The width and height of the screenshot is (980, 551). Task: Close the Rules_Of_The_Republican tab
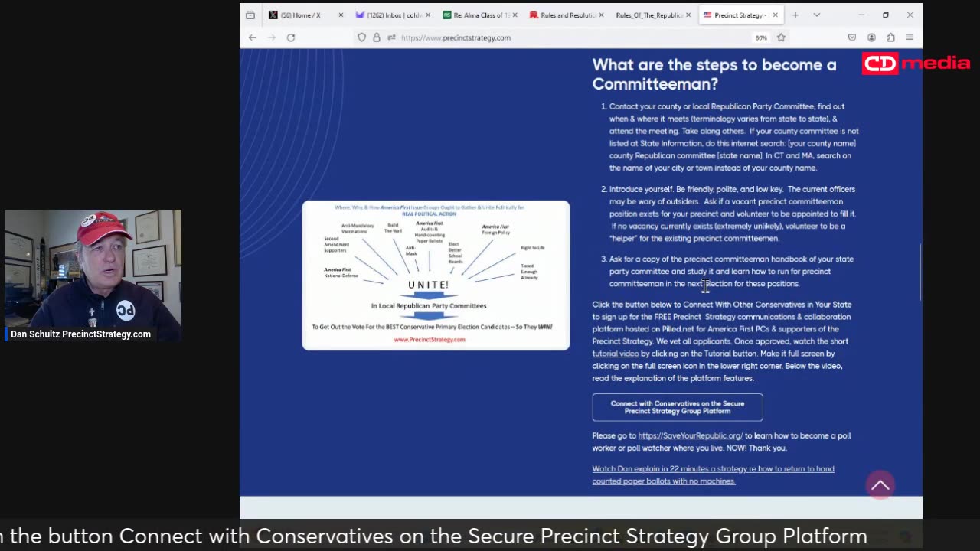pos(689,15)
